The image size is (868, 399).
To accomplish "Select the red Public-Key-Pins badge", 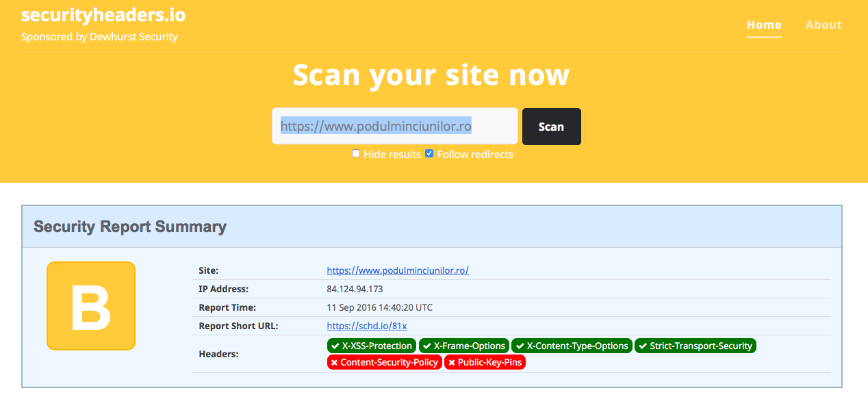I will [x=485, y=362].
